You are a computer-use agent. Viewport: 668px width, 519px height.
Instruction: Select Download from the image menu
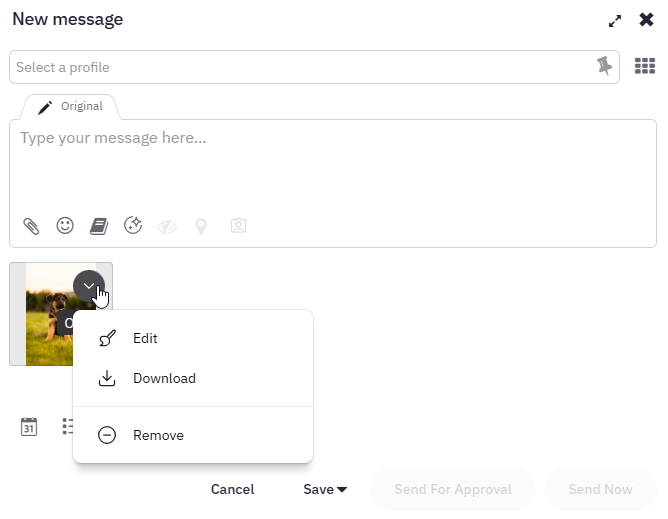164,379
